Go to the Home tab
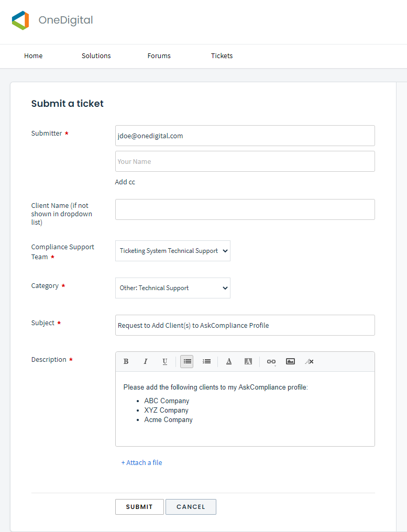 (34, 56)
